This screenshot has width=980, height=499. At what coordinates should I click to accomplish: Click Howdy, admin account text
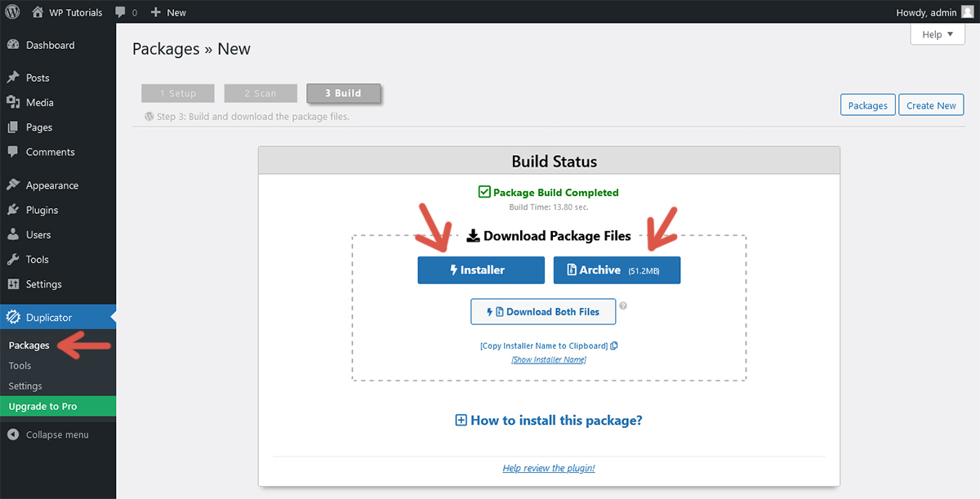[926, 12]
